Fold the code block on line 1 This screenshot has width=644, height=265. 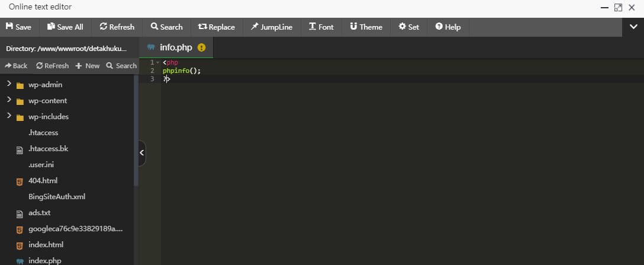158,62
